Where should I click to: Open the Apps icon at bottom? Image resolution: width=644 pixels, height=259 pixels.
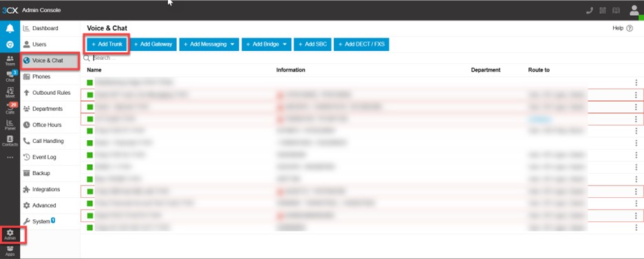tap(10, 251)
